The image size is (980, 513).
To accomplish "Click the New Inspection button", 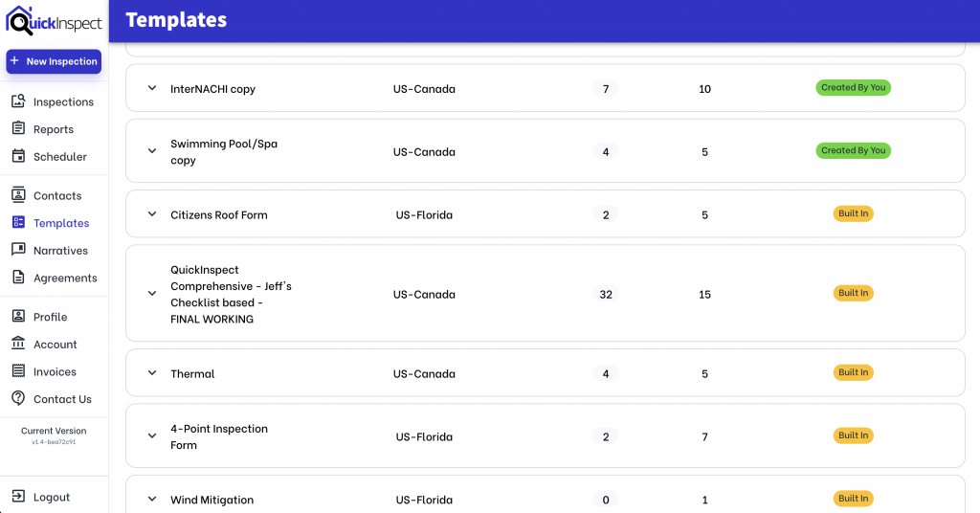I will (x=54, y=61).
